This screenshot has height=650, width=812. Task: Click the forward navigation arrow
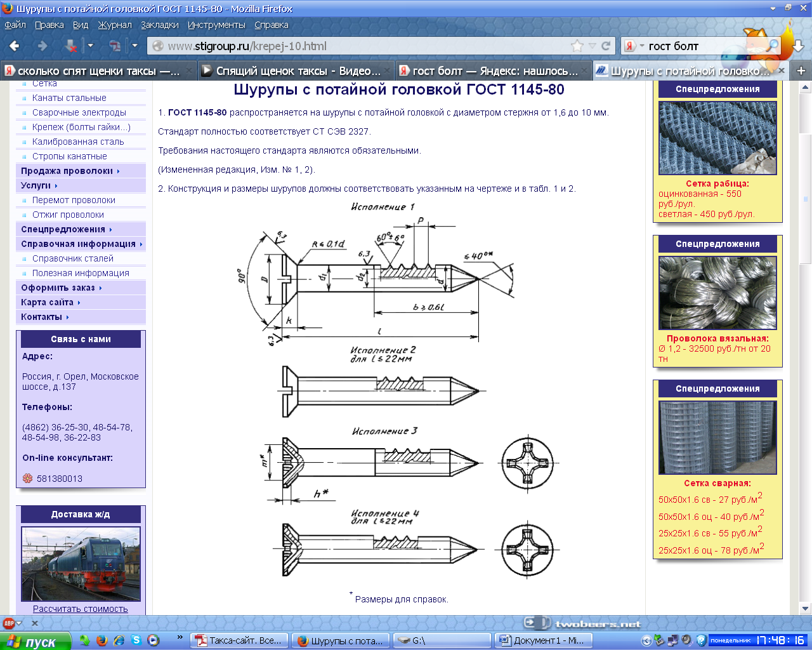tap(43, 46)
